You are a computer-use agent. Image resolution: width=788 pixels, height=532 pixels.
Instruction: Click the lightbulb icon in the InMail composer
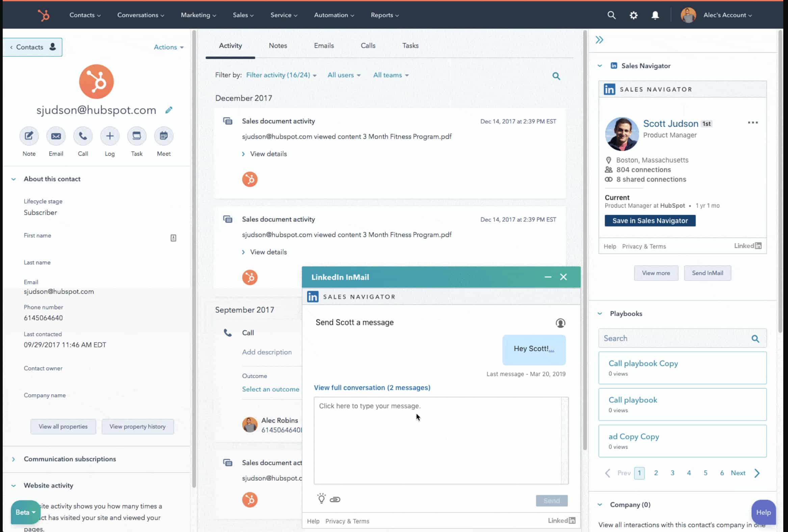pyautogui.click(x=321, y=499)
